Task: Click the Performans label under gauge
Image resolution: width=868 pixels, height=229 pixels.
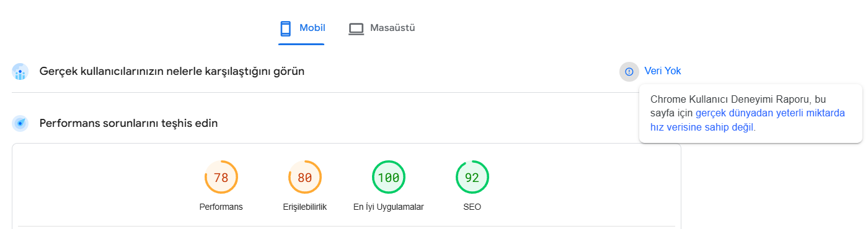Action: tap(221, 207)
